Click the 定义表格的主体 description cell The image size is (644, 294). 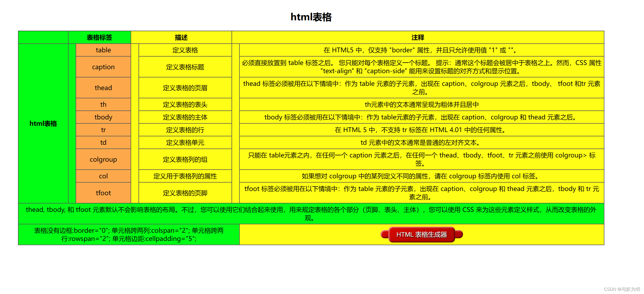click(185, 117)
